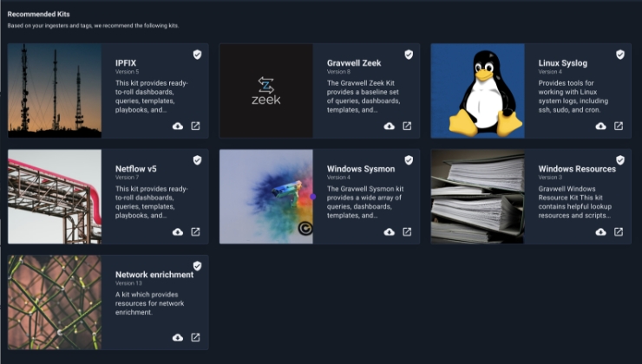Click the Windows Resources kit title

(x=577, y=168)
